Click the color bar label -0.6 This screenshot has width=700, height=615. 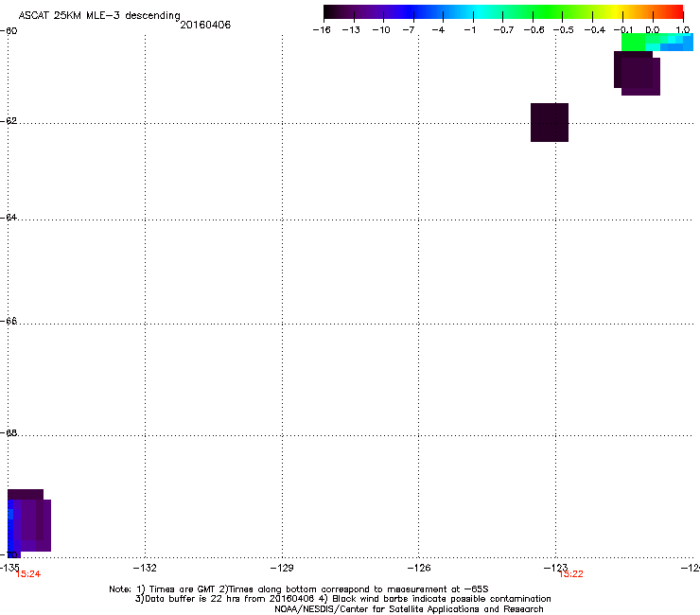pos(534,30)
